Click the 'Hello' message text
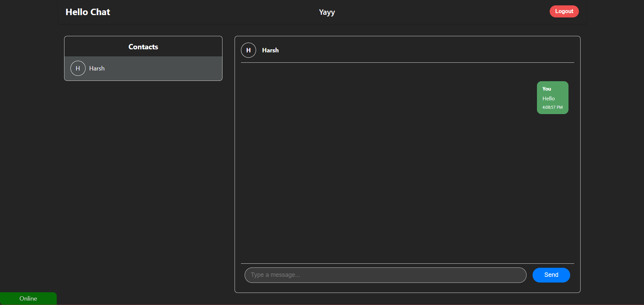 [548, 99]
